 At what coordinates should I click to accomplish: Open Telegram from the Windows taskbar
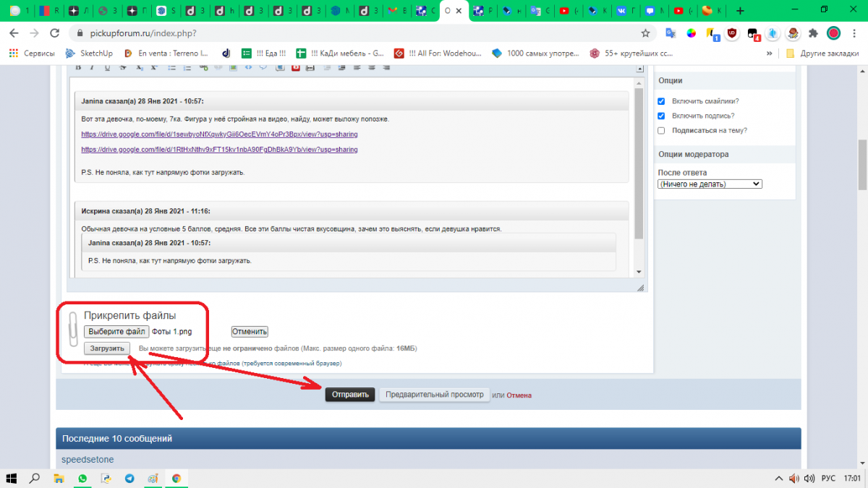129,479
